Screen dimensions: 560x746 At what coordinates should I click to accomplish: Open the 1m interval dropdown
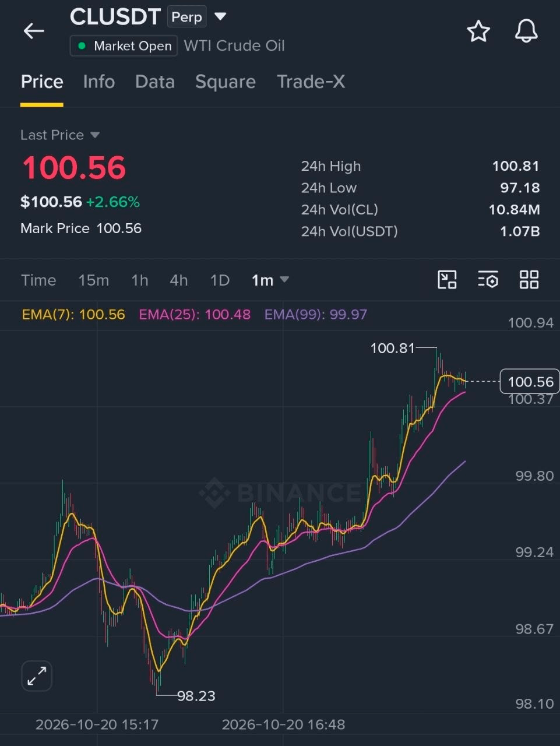tap(270, 280)
